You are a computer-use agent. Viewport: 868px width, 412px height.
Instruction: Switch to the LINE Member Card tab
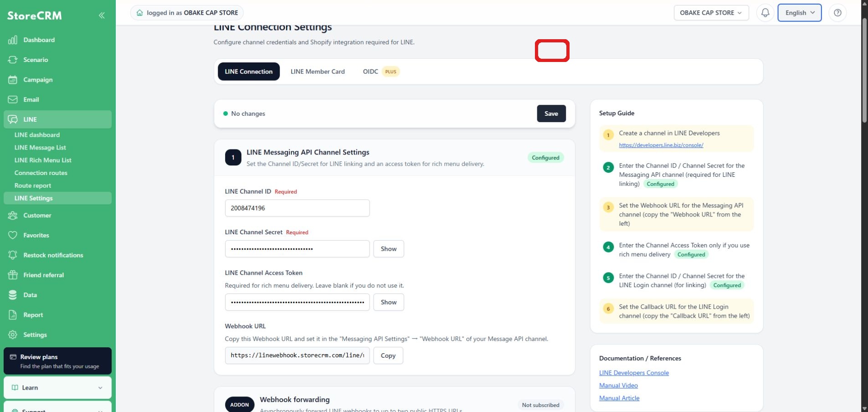pyautogui.click(x=318, y=72)
